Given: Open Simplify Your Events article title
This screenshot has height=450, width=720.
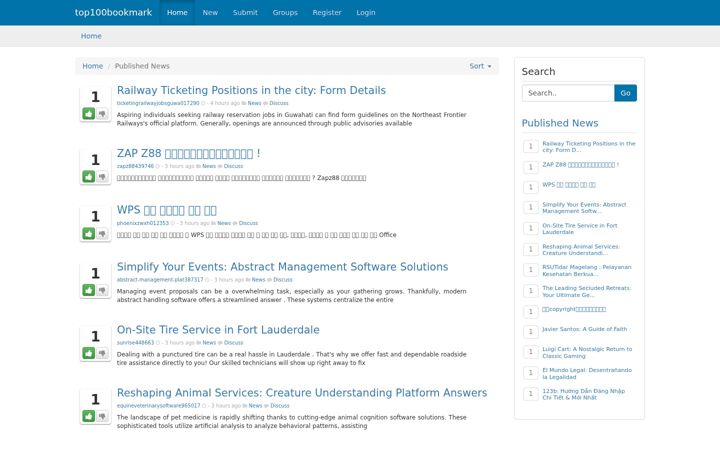Looking at the screenshot, I should [x=282, y=267].
